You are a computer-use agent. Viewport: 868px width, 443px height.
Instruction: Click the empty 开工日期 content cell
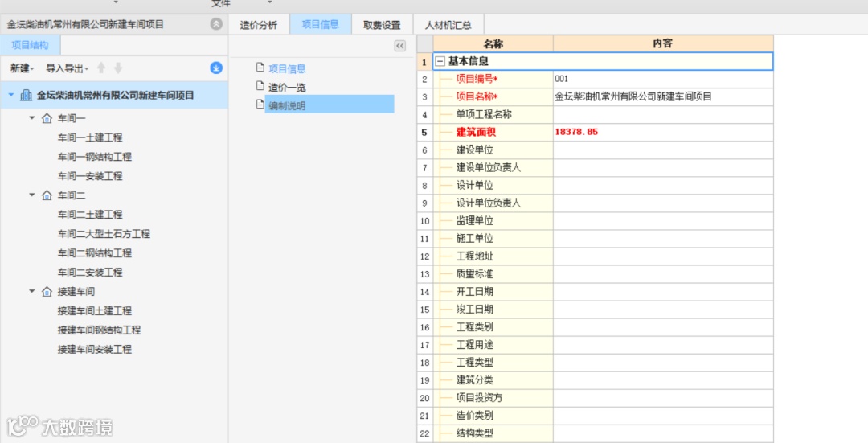click(x=663, y=292)
